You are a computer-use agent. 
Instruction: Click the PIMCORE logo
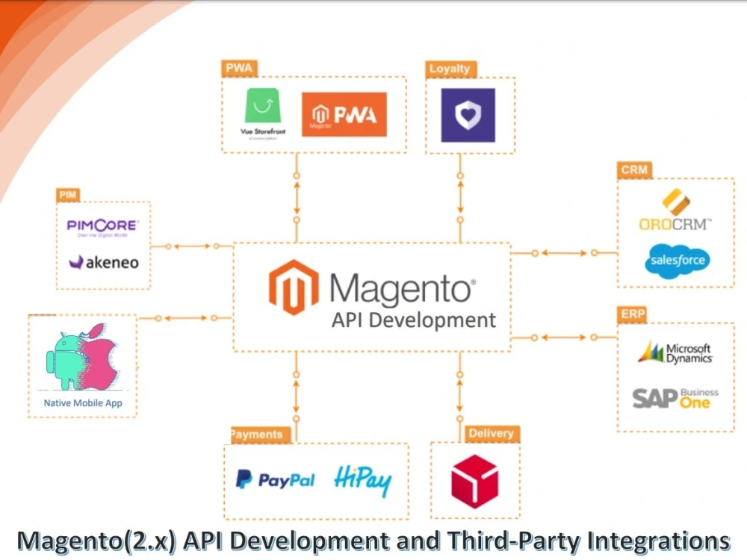point(102,225)
